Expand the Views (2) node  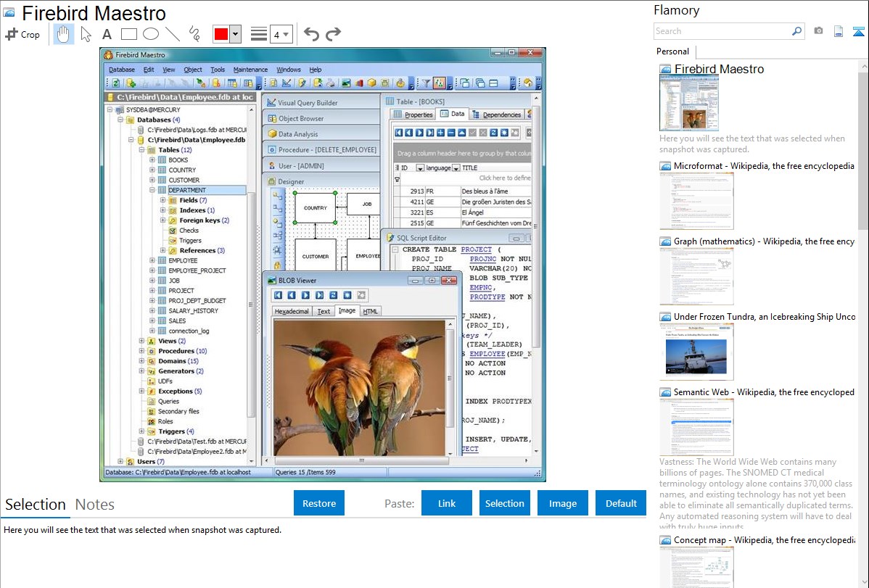coord(142,341)
